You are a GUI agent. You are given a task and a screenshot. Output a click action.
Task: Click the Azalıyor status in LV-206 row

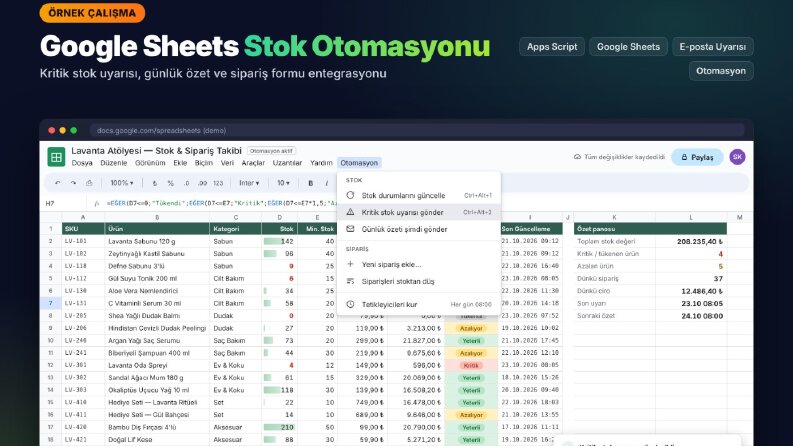pos(471,328)
